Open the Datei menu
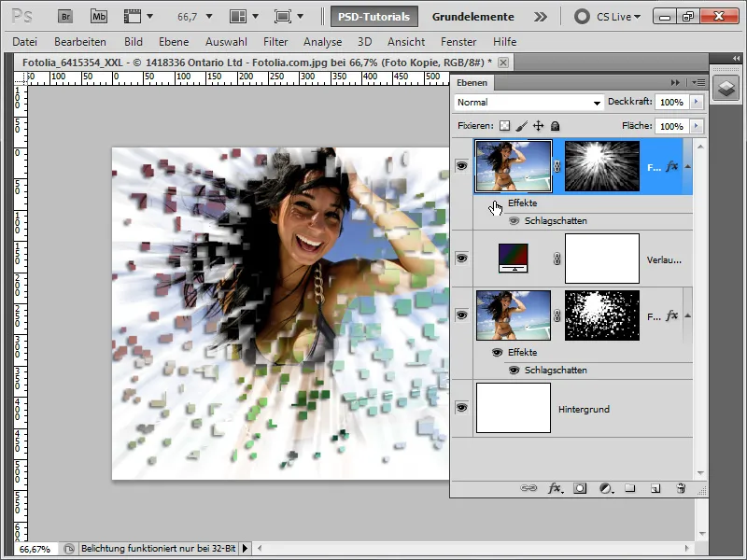Image resolution: width=747 pixels, height=560 pixels. [25, 42]
